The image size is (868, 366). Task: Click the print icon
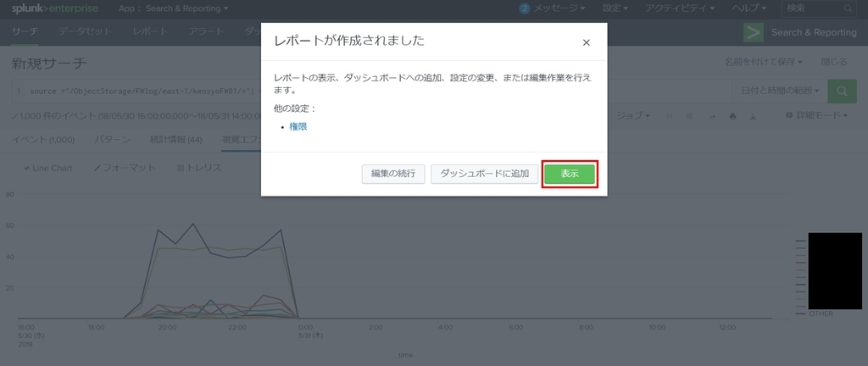click(733, 115)
